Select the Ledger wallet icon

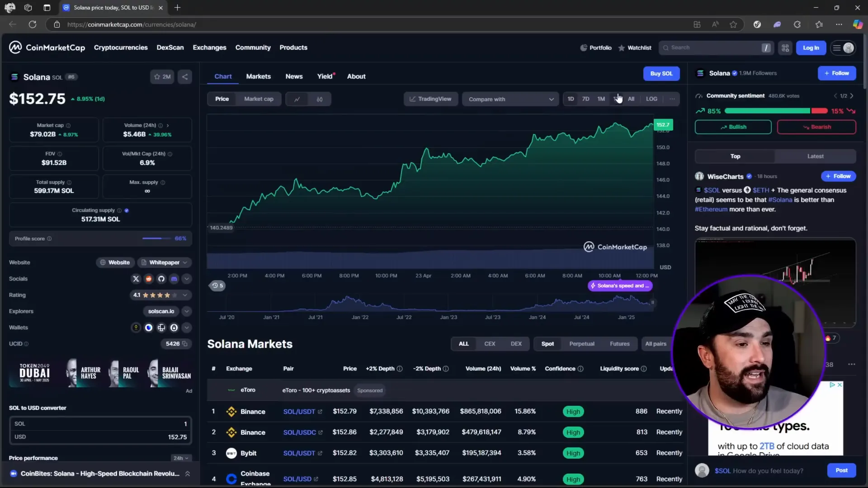[x=161, y=328]
